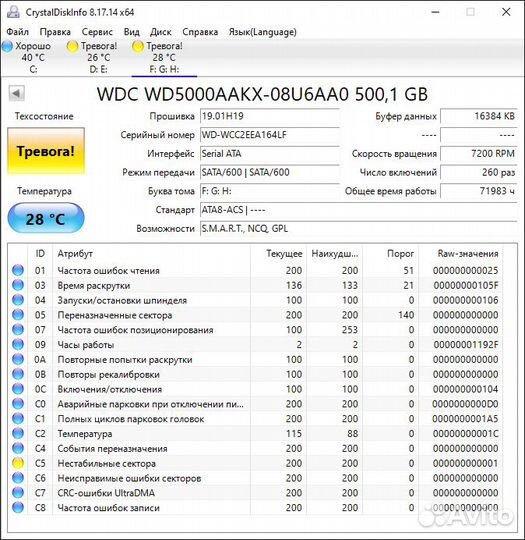
Task: Click status icon for 04 Запуски/остановки шпинделя
Action: (x=18, y=300)
